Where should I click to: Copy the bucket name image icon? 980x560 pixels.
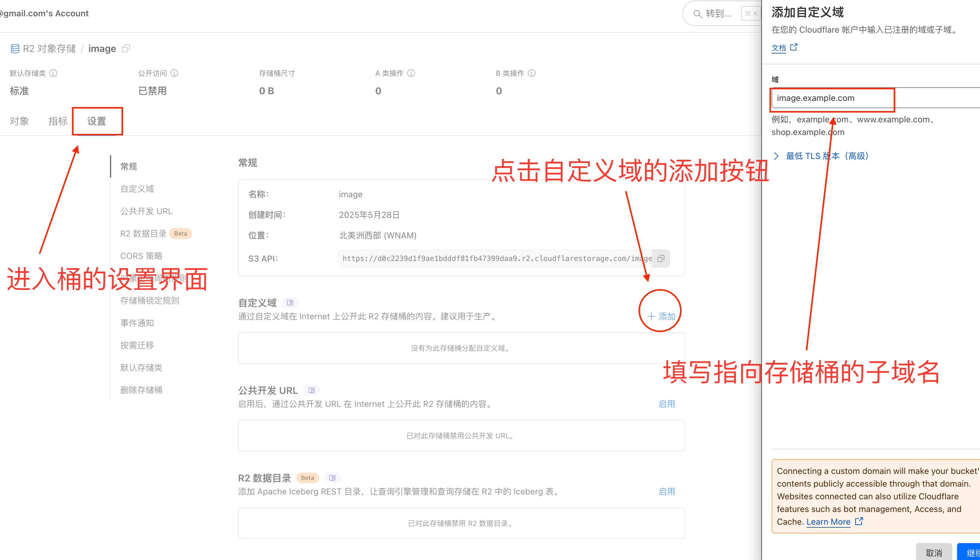point(126,48)
